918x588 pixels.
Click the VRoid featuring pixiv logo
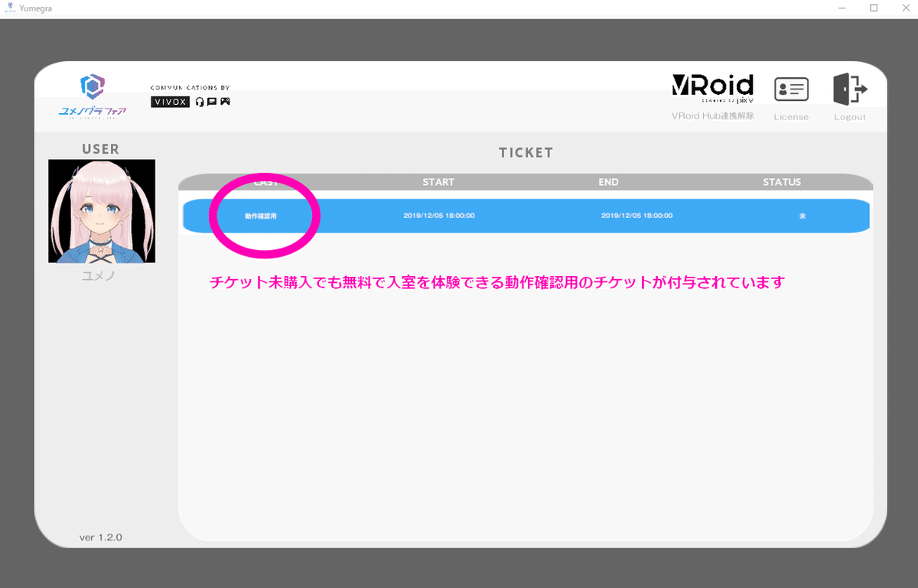click(x=712, y=86)
